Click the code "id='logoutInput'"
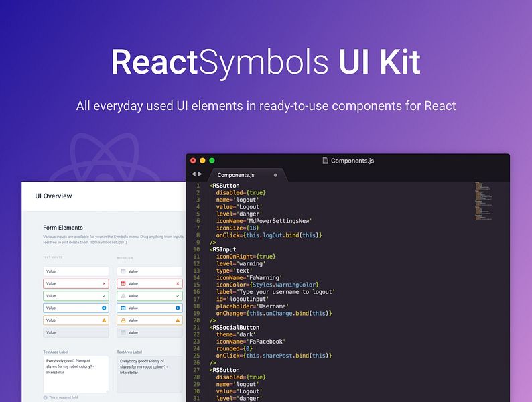 pos(243,299)
